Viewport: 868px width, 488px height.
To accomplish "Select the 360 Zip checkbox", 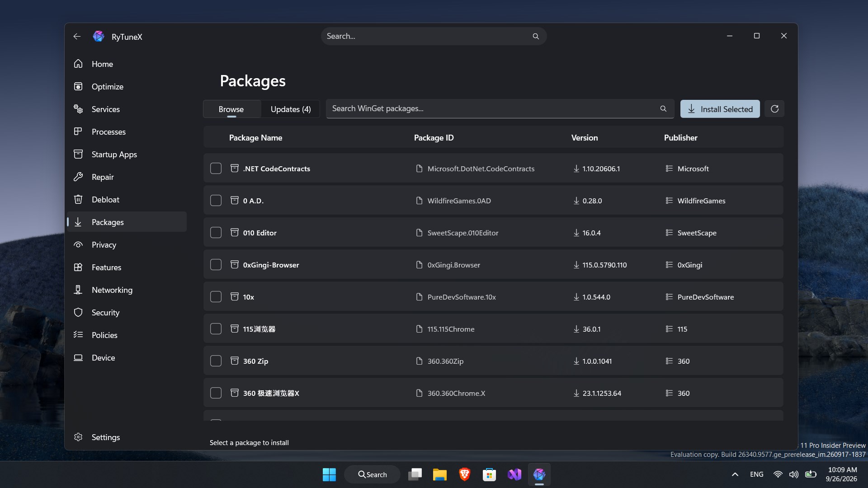I will pos(216,361).
